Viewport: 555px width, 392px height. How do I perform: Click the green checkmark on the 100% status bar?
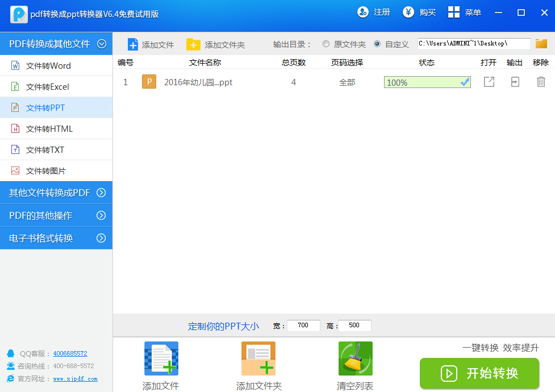465,82
